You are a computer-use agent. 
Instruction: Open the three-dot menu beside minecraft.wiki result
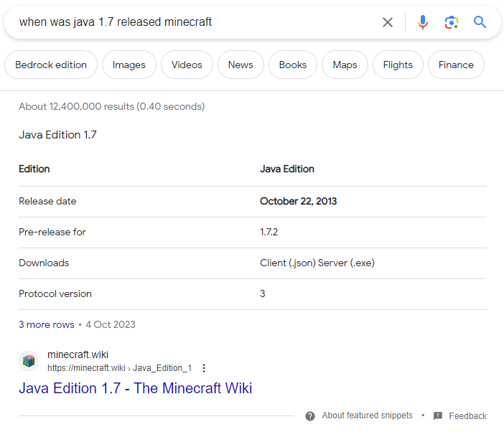pos(204,368)
